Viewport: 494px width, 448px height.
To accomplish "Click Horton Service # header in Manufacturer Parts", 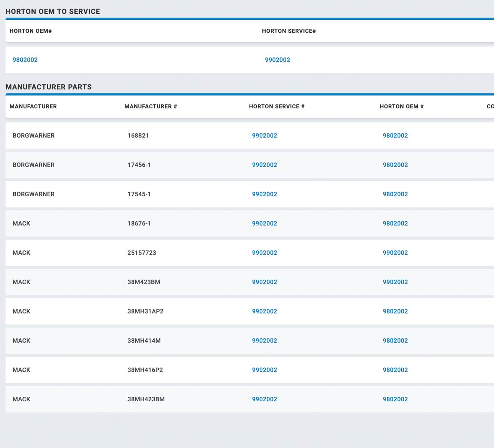I will tap(277, 106).
